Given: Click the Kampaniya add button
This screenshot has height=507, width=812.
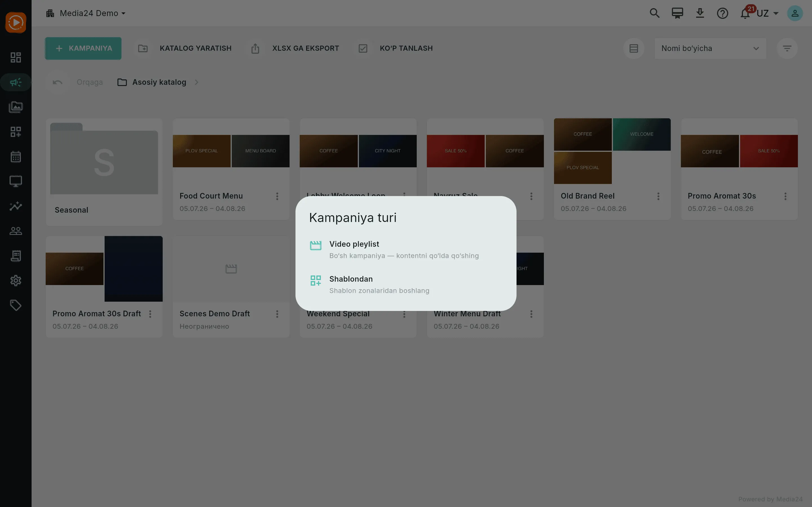Looking at the screenshot, I should (83, 48).
